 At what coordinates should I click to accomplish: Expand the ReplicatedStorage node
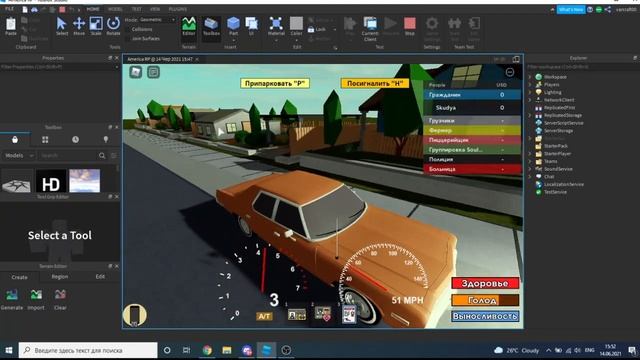[x=530, y=116]
